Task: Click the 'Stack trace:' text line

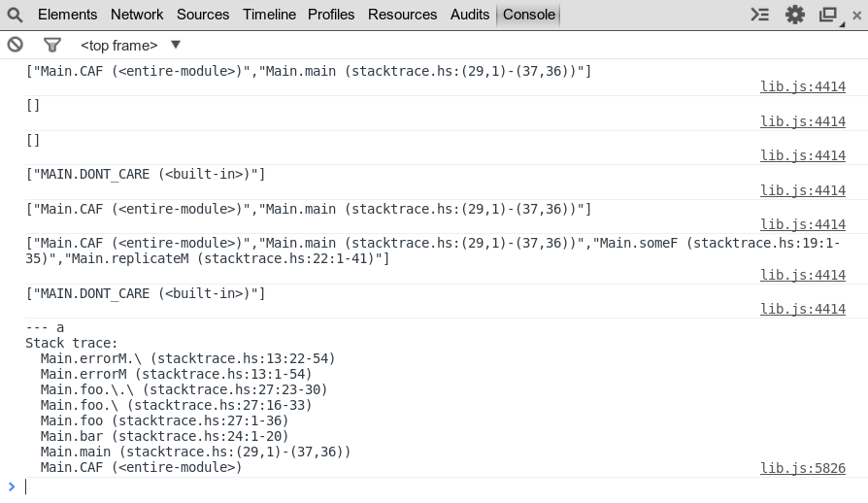Action: pos(72,343)
